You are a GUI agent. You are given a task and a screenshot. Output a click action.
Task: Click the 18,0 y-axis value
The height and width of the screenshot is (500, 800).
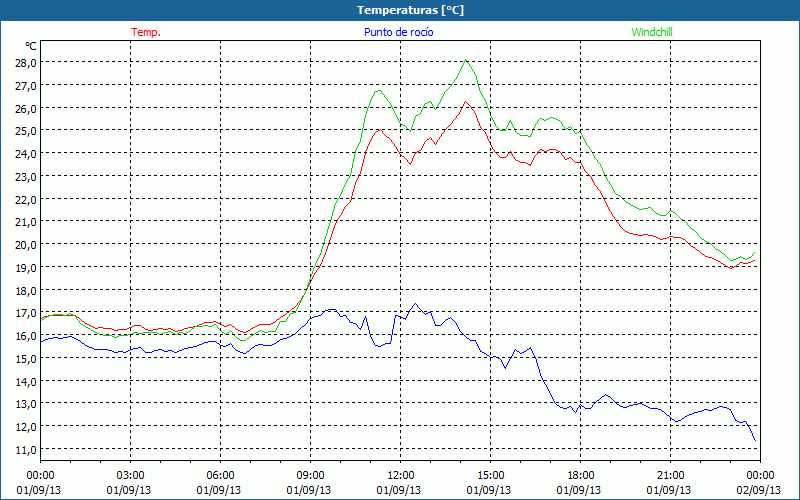tap(26, 291)
